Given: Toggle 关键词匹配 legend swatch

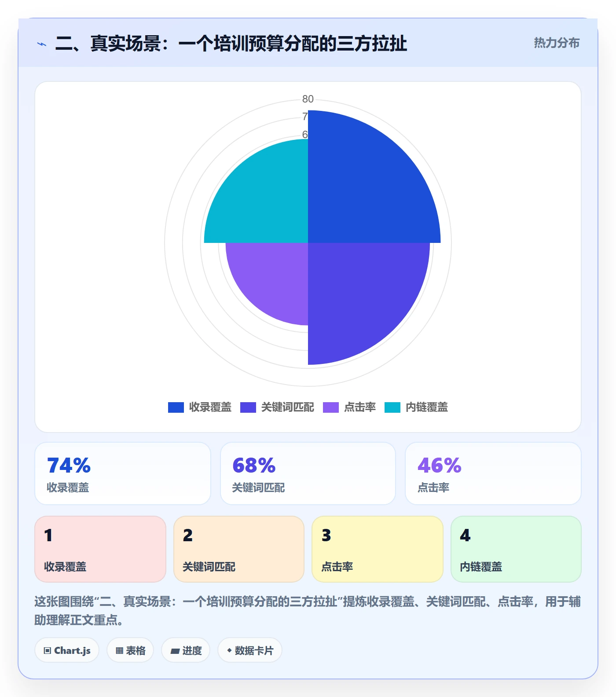Looking at the screenshot, I should (x=248, y=407).
